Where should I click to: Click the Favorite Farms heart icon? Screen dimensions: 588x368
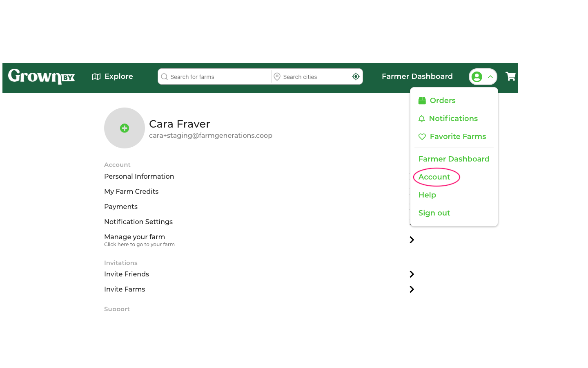click(422, 137)
